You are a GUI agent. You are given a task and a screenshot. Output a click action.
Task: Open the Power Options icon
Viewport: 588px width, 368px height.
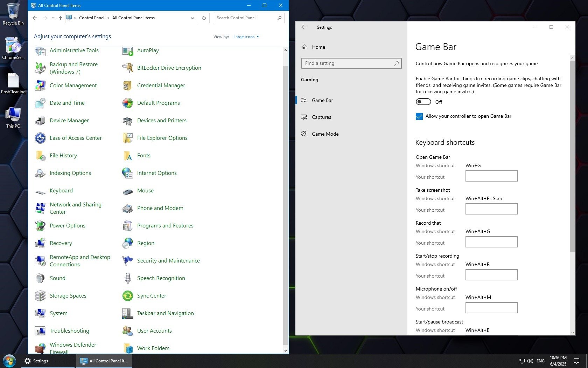(40, 226)
